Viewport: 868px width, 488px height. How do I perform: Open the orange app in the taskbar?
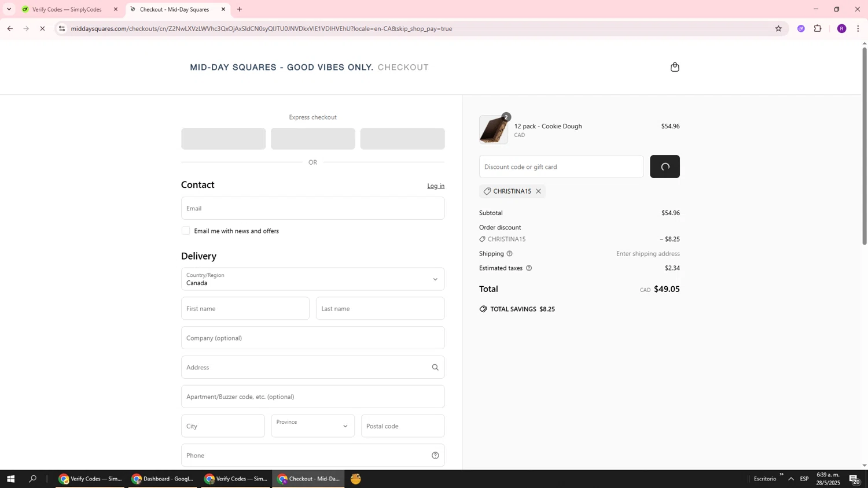tap(356, 479)
